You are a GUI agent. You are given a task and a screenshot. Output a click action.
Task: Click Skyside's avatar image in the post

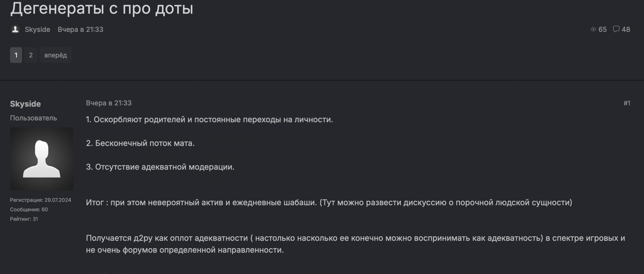42,158
